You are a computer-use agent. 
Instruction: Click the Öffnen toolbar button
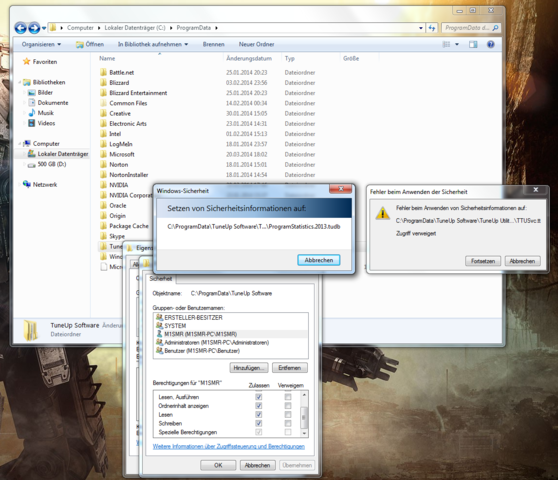point(90,44)
